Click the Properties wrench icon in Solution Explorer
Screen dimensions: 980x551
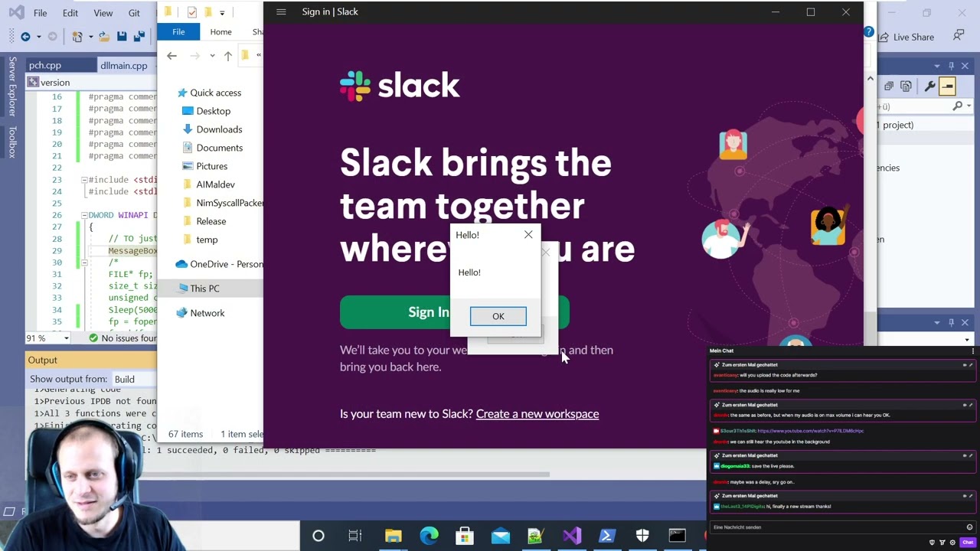click(x=929, y=86)
